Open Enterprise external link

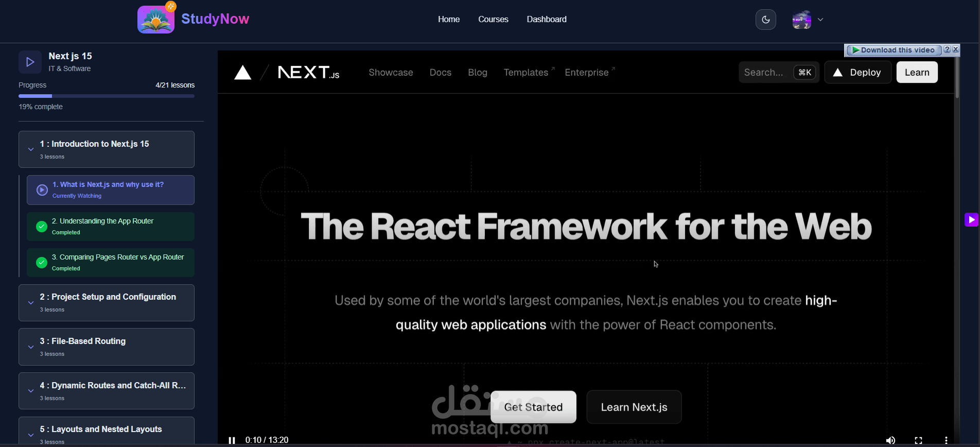pyautogui.click(x=590, y=73)
